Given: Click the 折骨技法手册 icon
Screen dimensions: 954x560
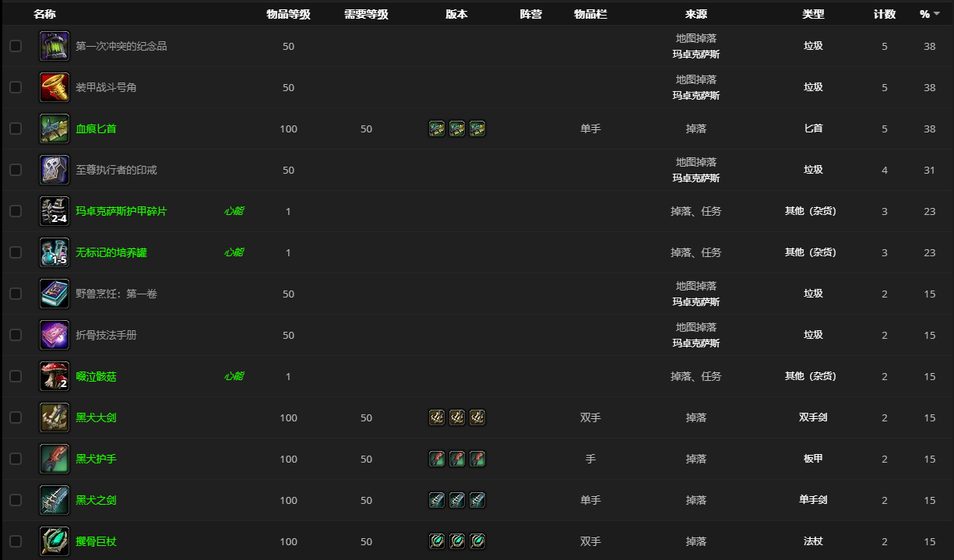Looking at the screenshot, I should click(55, 335).
